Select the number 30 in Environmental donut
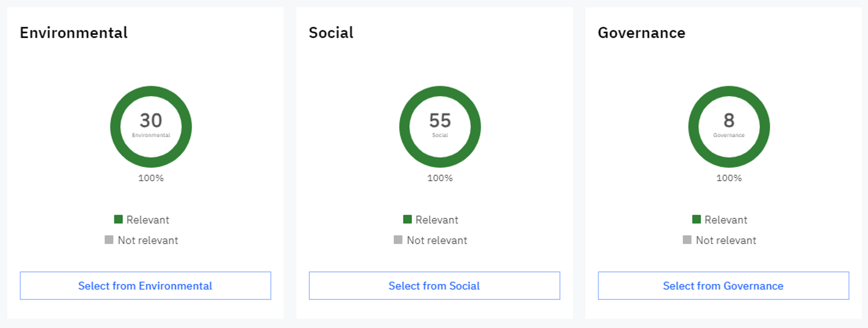The height and width of the screenshot is (328, 868). pos(151,120)
